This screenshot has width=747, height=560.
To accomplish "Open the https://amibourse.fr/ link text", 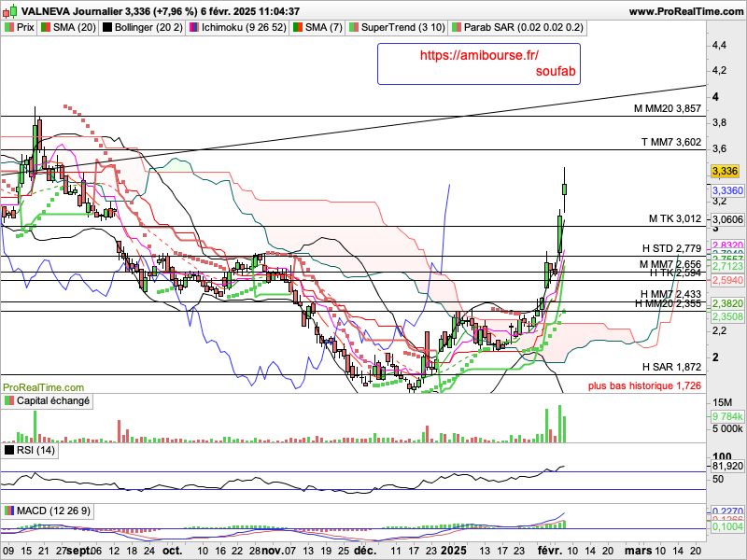I will [479, 55].
